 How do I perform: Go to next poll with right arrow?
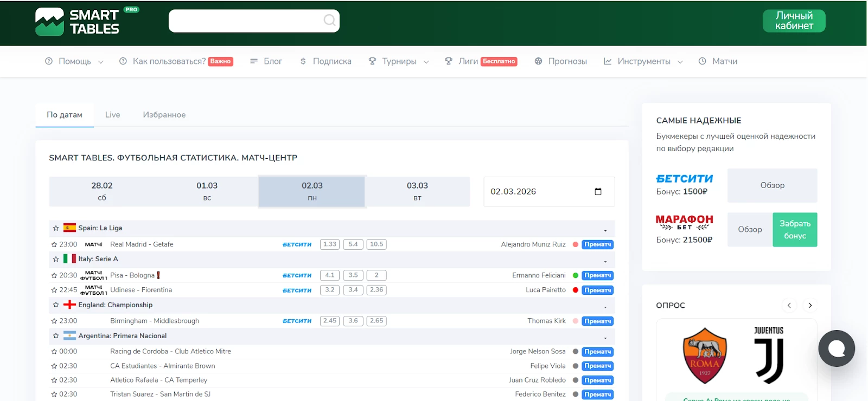pos(810,306)
